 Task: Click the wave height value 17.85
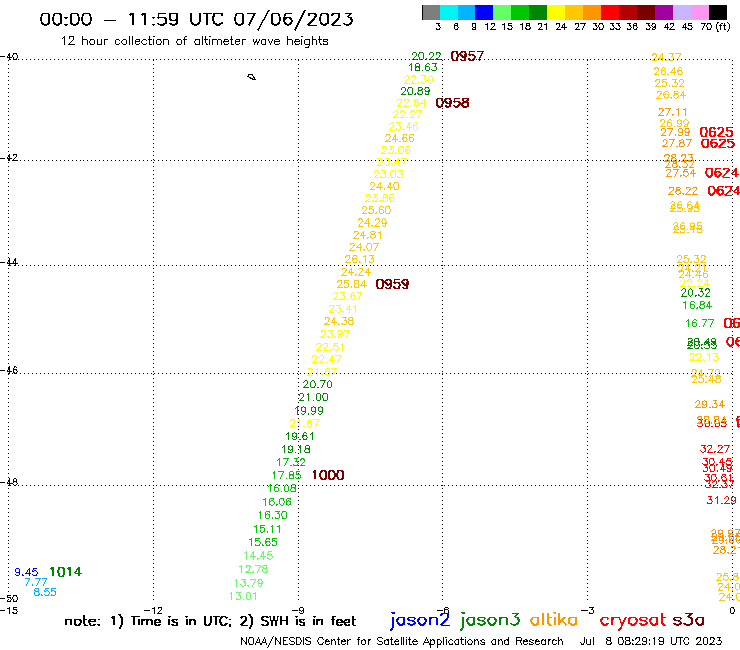point(286,475)
